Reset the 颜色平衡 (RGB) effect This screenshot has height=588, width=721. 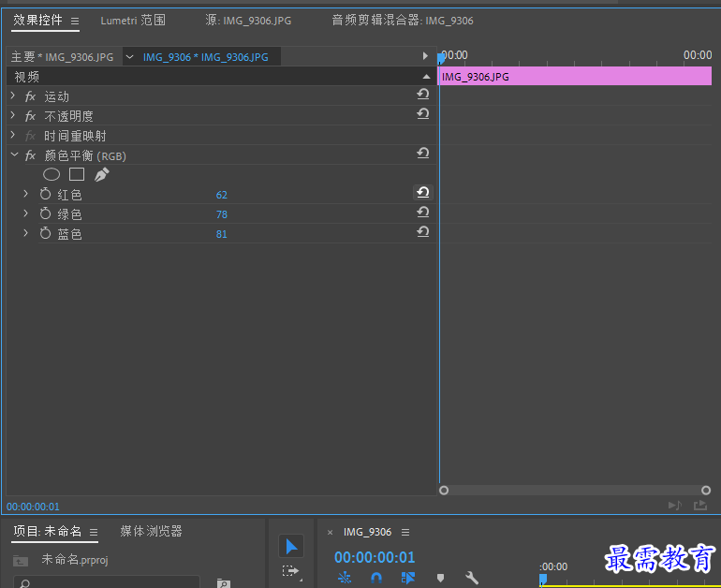[x=423, y=154]
